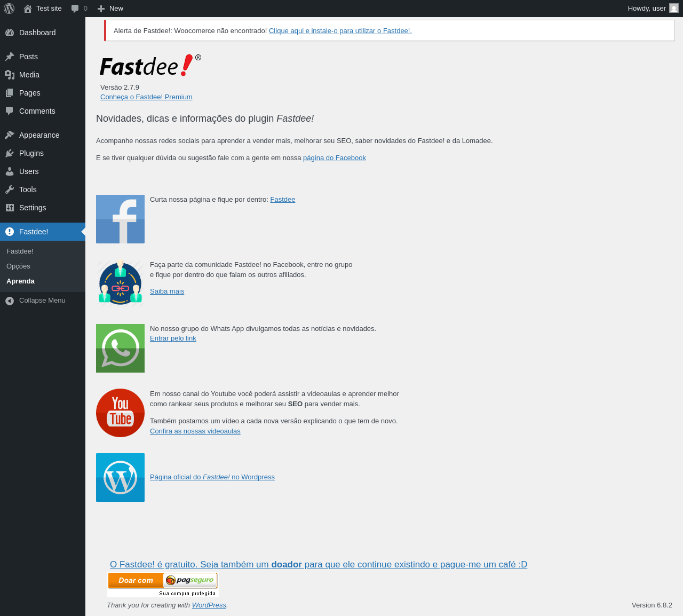Open the Fastdee Facebook page link
Image resolution: width=683 pixels, height=616 pixels.
click(283, 200)
